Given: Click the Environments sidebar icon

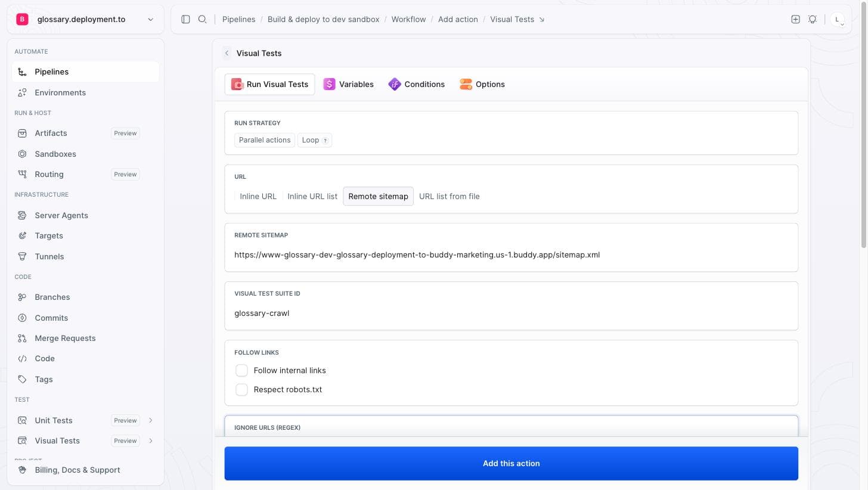Looking at the screenshot, I should [22, 92].
